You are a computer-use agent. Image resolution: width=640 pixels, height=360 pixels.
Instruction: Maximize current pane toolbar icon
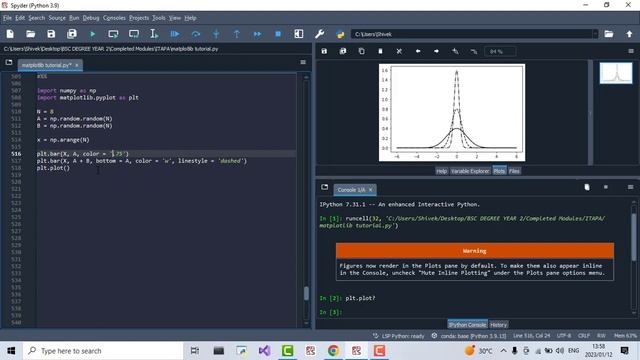(x=299, y=34)
